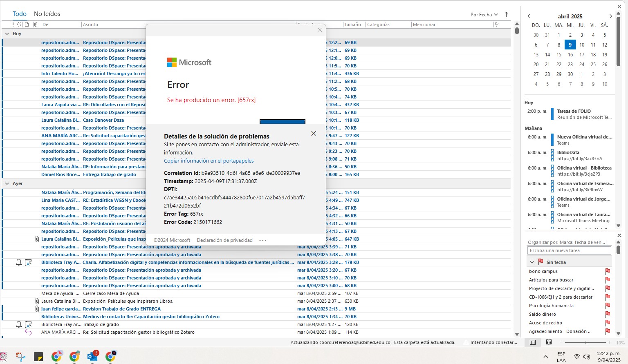Collapse the Ayer message group
This screenshot has width=628, height=364.
[x=7, y=183]
